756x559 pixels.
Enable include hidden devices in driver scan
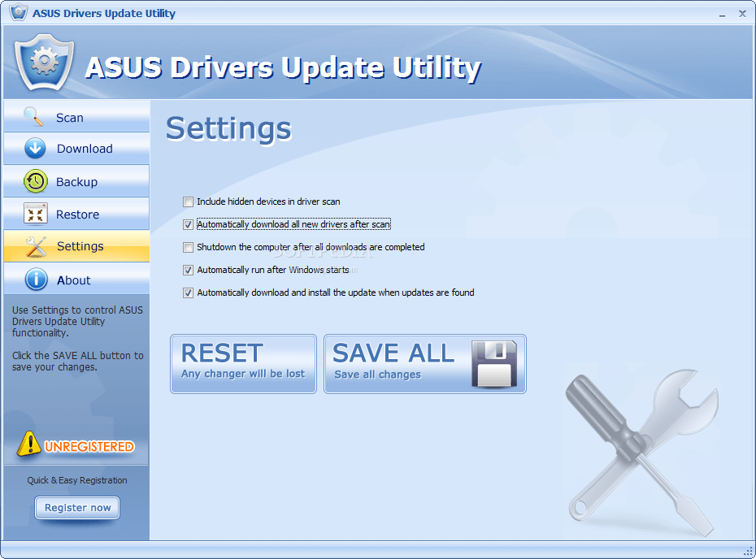click(188, 201)
